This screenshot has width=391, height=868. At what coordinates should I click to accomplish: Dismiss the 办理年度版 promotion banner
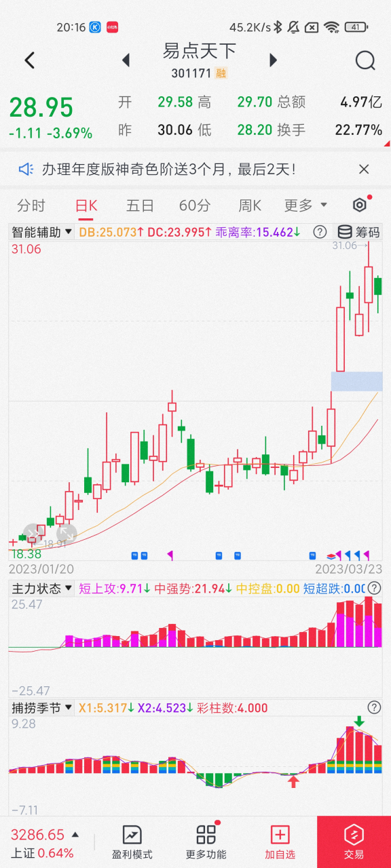click(x=364, y=170)
